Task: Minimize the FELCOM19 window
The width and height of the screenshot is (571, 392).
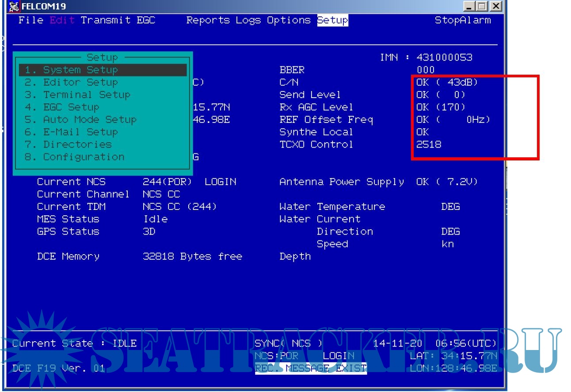Action: coord(470,6)
